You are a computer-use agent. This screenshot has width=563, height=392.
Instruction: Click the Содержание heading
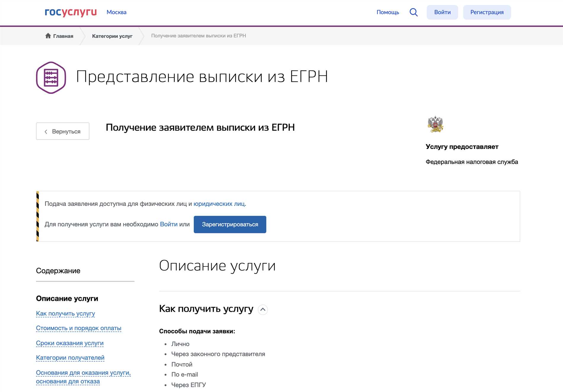(x=58, y=271)
